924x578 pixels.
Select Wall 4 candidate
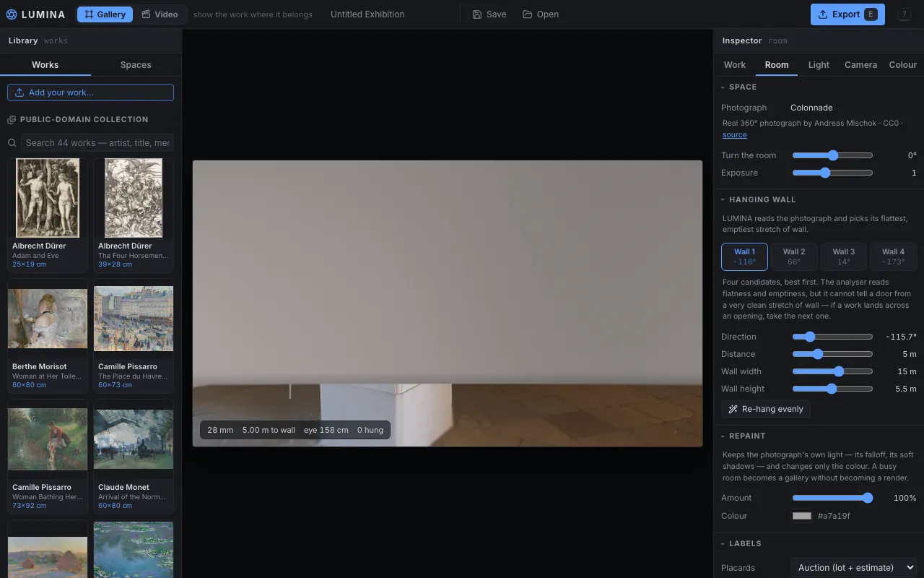tap(893, 256)
